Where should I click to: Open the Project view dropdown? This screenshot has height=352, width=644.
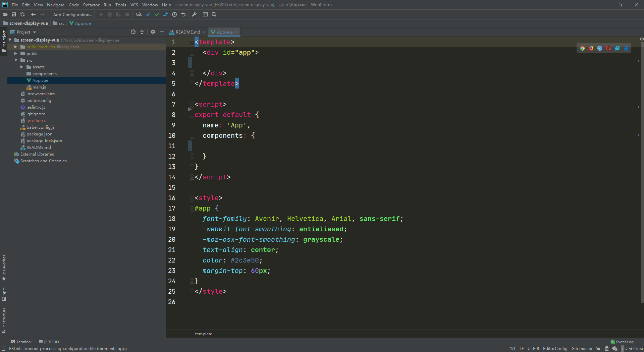click(x=23, y=32)
